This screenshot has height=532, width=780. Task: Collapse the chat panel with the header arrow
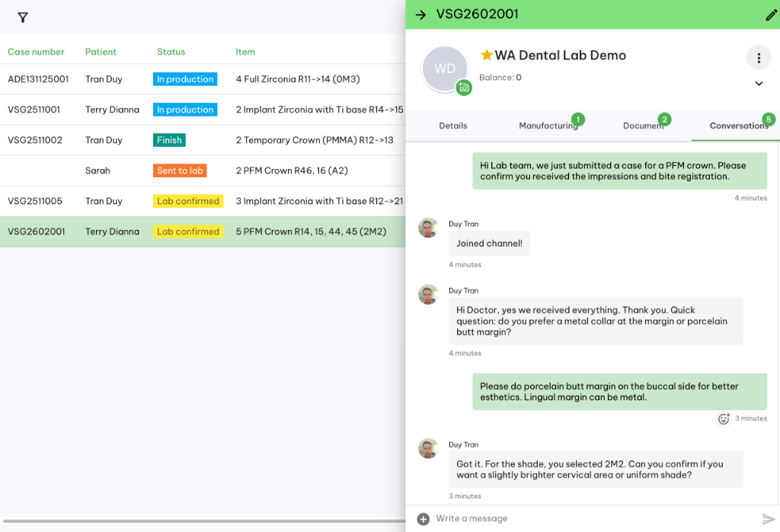pyautogui.click(x=420, y=14)
